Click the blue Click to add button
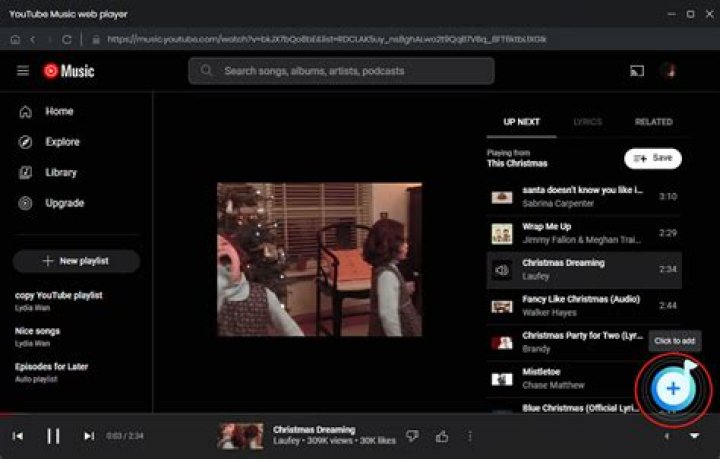Viewport: 720px width, 459px height. click(673, 389)
